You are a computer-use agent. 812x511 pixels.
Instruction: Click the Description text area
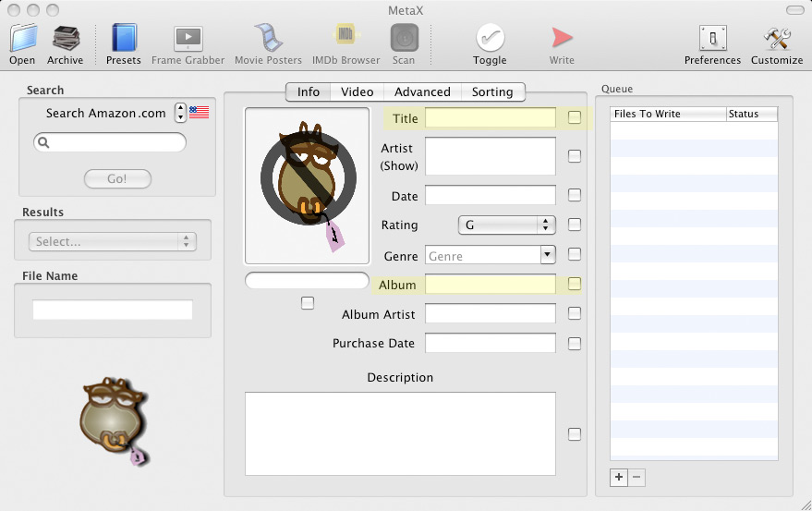pyautogui.click(x=400, y=433)
